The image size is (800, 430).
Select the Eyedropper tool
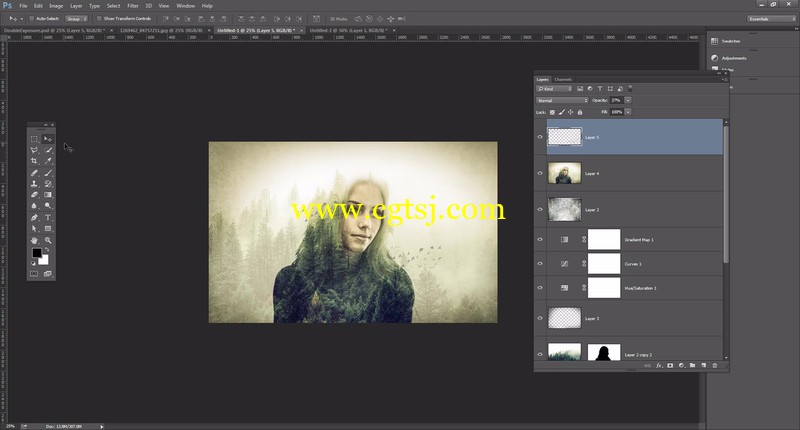pos(48,161)
